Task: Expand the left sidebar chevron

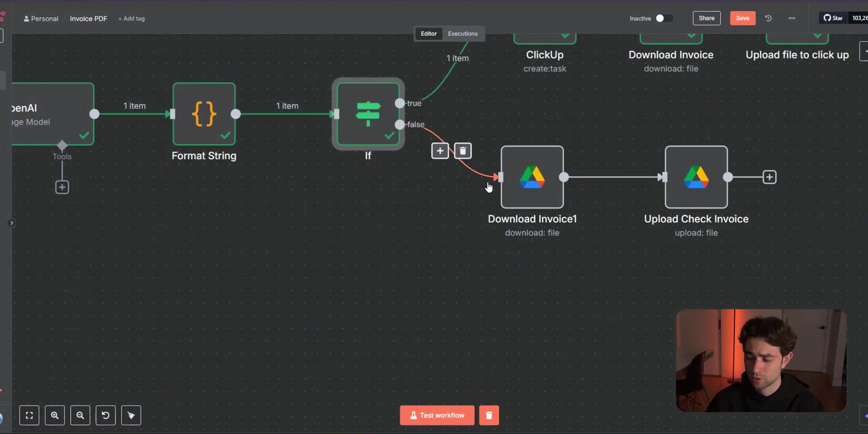Action: [x=12, y=223]
